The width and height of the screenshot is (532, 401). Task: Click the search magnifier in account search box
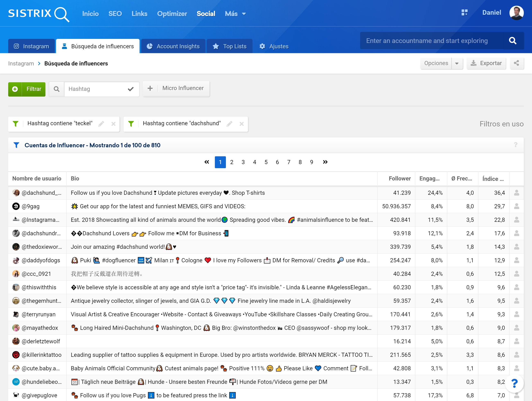513,41
